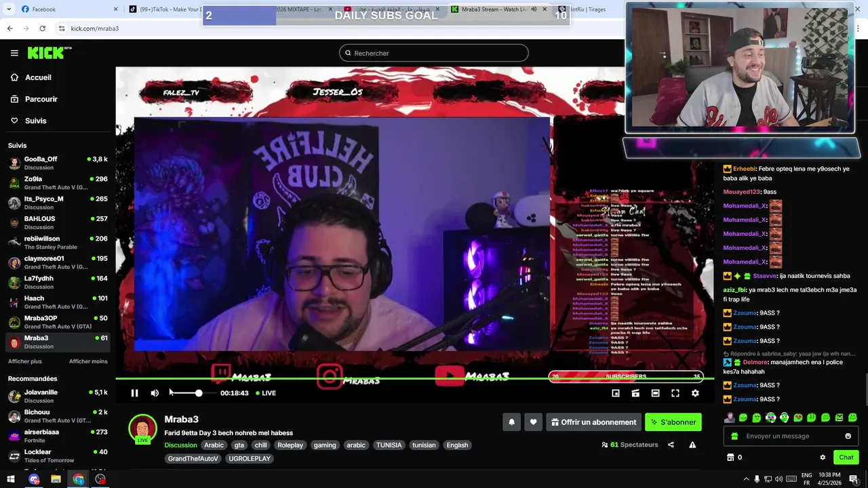This screenshot has height=488, width=868.
Task: Share the stream via share icon
Action: [671, 445]
